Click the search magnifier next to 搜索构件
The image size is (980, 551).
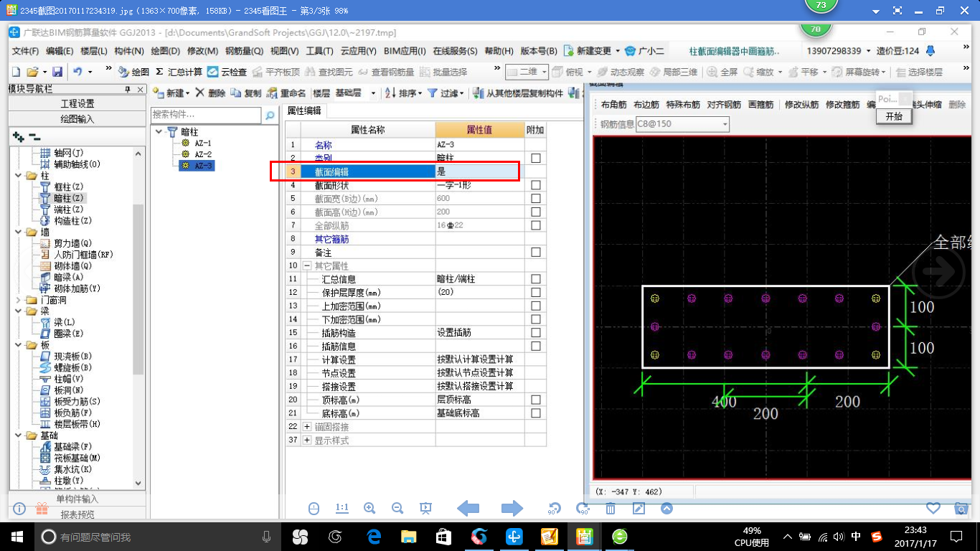click(x=270, y=115)
